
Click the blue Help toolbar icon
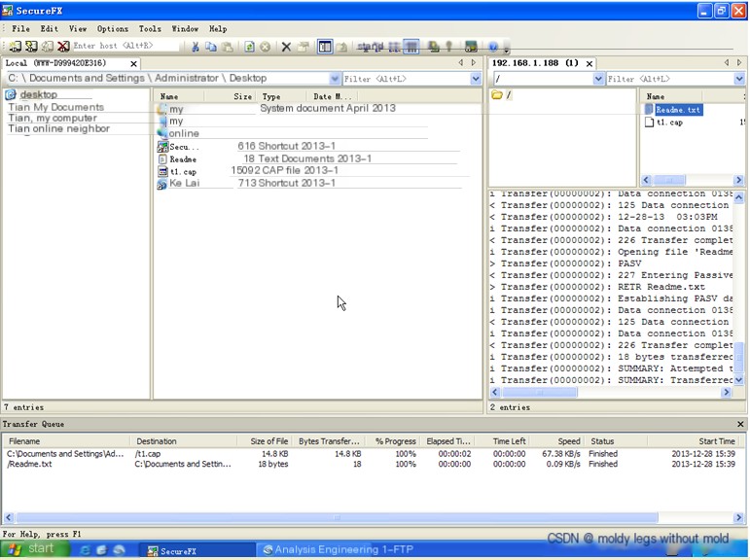493,47
